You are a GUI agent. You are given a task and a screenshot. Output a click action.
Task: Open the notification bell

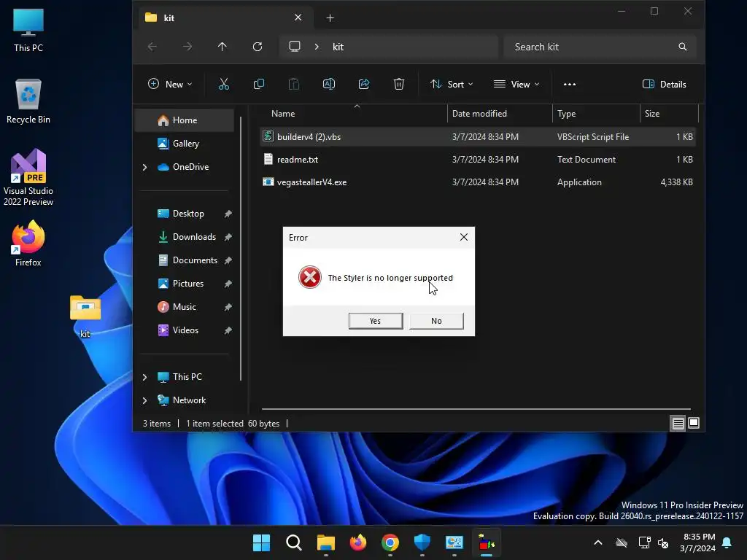click(x=727, y=542)
